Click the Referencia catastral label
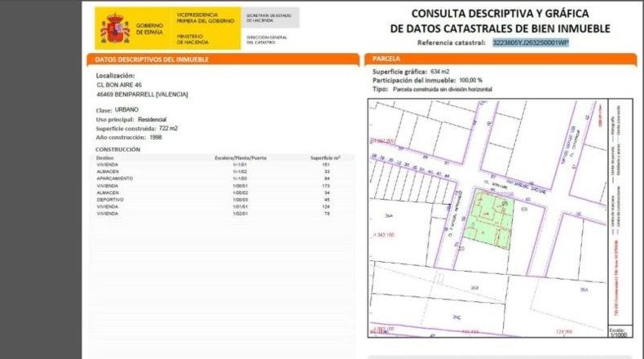 tap(452, 42)
